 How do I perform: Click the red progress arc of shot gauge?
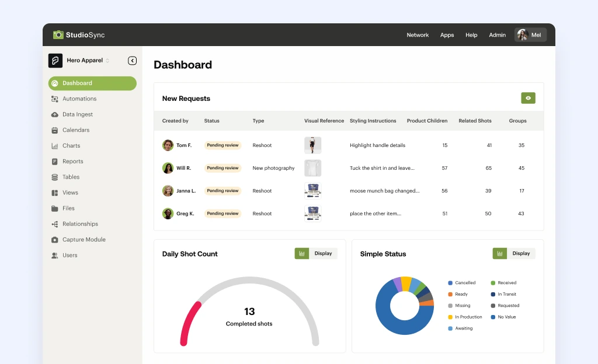[187, 323]
